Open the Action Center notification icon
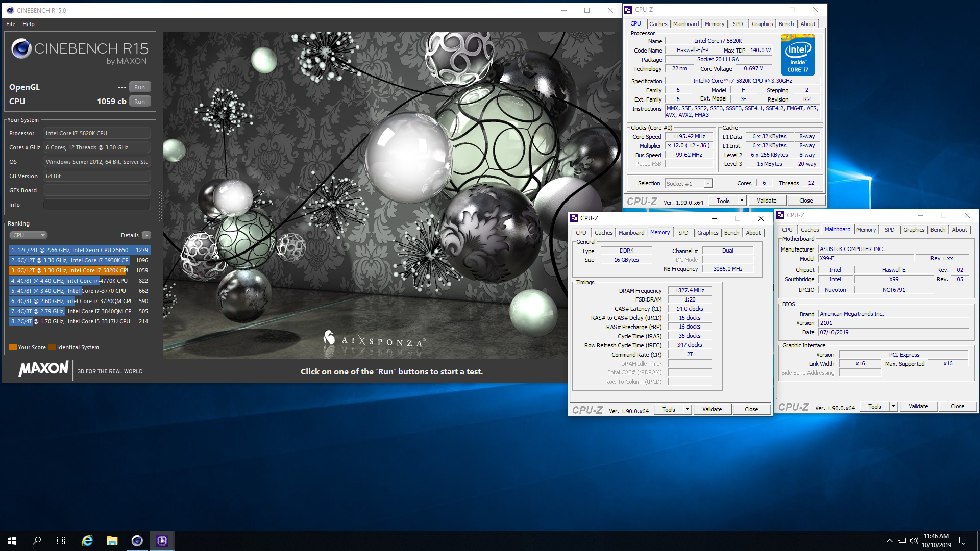Image resolution: width=980 pixels, height=551 pixels. [x=963, y=541]
